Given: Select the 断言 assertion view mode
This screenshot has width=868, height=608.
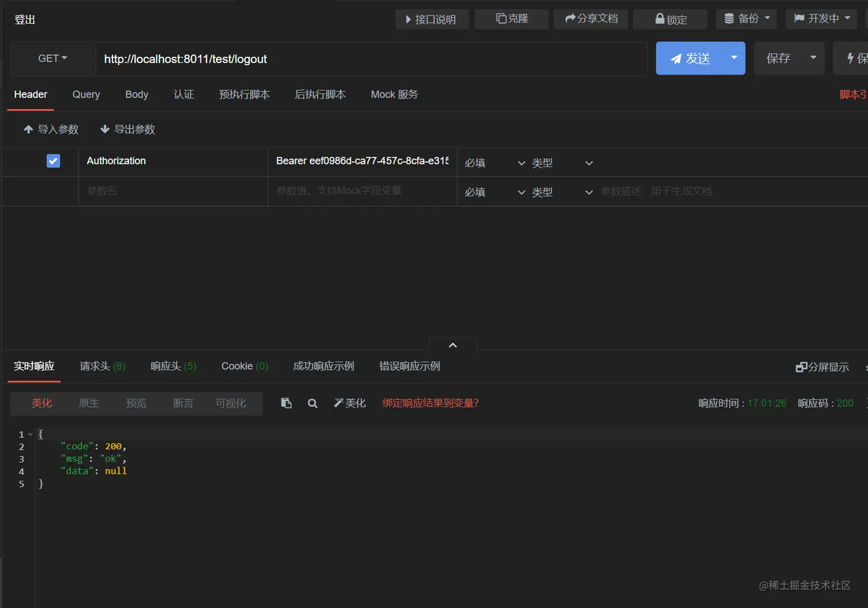Looking at the screenshot, I should (x=183, y=404).
